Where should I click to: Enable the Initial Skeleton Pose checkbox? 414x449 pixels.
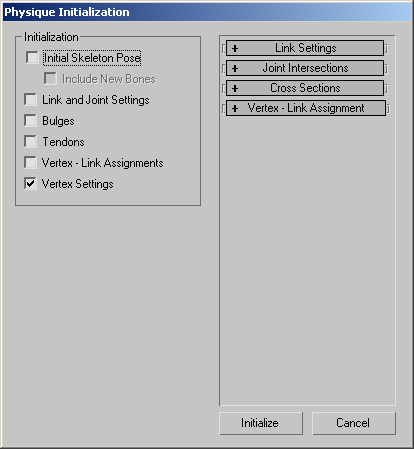[x=32, y=57]
